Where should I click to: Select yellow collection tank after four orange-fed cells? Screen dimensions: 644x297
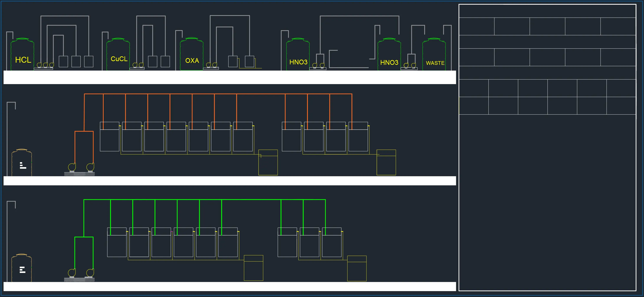[386, 163]
